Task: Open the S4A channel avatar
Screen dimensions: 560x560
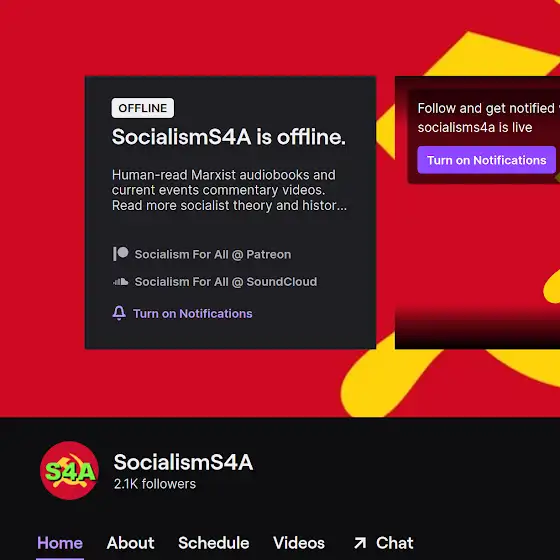Action: (69, 471)
